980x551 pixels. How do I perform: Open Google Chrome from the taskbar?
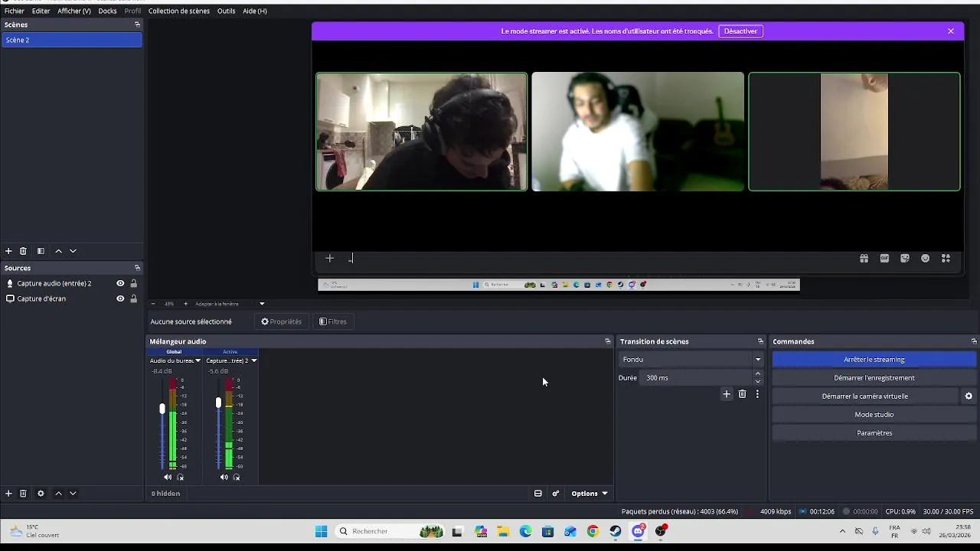[x=593, y=531]
